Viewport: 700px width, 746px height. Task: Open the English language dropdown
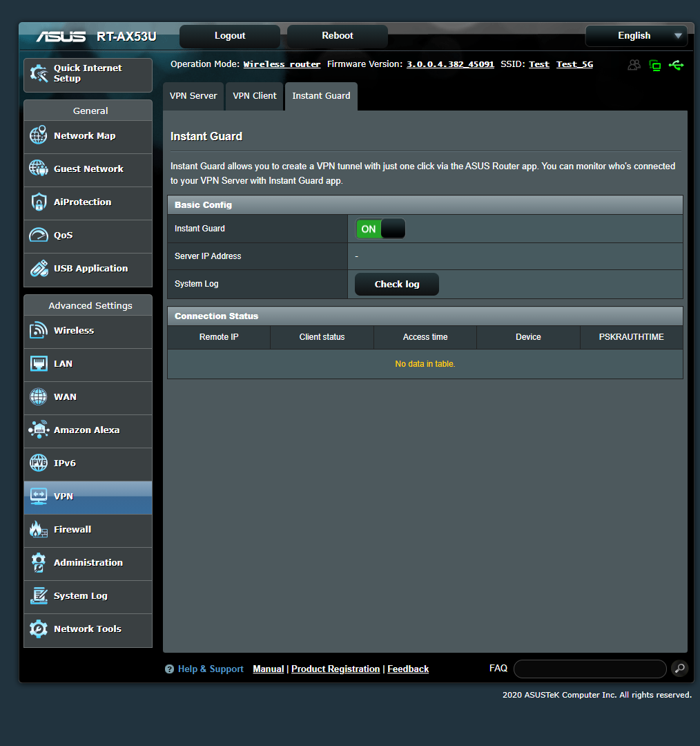tap(635, 35)
